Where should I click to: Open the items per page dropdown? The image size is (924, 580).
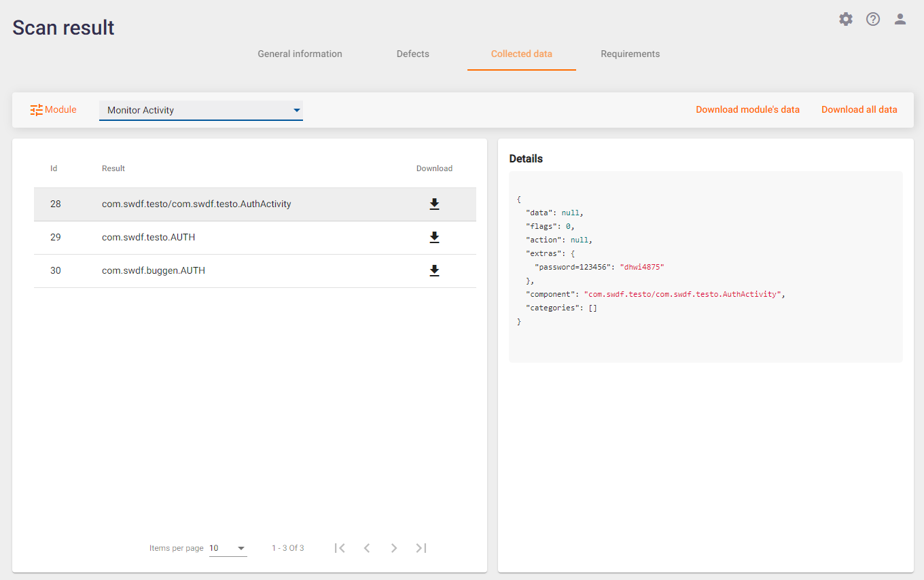click(228, 548)
